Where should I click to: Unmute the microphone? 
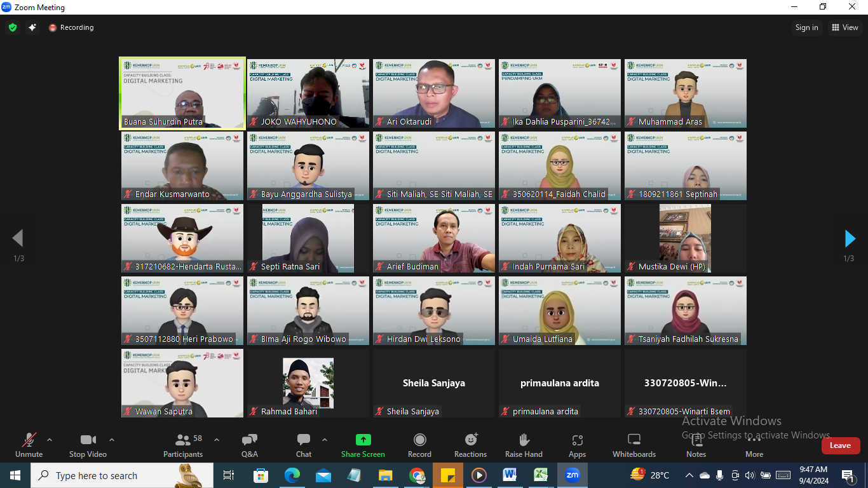[x=29, y=445]
